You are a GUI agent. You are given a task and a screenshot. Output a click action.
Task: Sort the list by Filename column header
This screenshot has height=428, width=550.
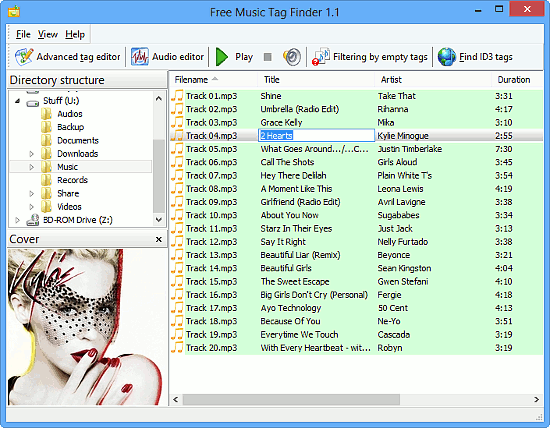click(x=213, y=80)
